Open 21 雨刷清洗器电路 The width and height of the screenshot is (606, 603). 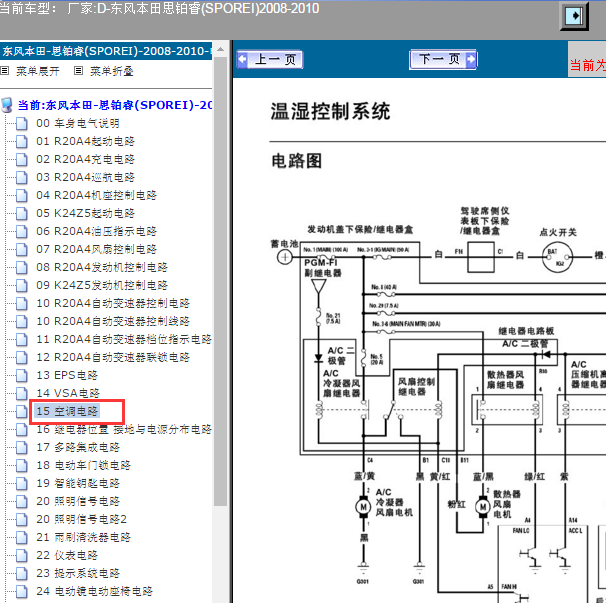83,537
